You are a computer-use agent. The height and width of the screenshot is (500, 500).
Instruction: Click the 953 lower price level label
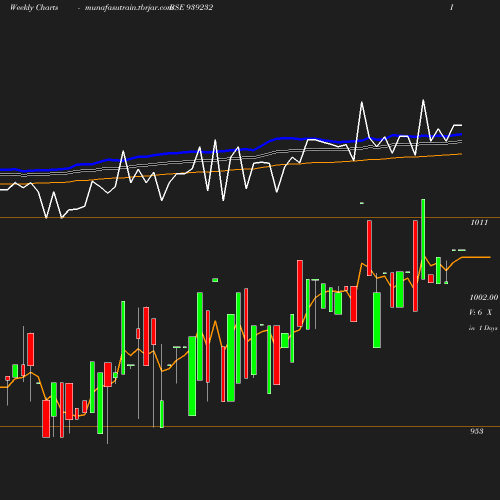pos(477,431)
